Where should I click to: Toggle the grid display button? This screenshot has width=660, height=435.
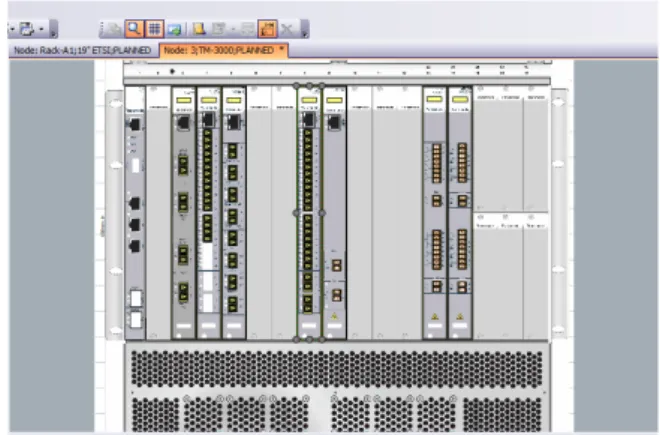pyautogui.click(x=154, y=29)
